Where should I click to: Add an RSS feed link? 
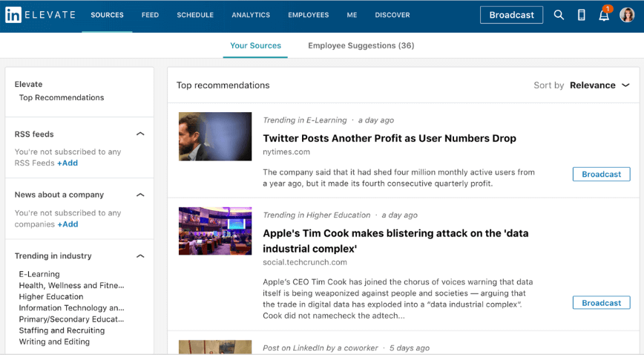68,163
